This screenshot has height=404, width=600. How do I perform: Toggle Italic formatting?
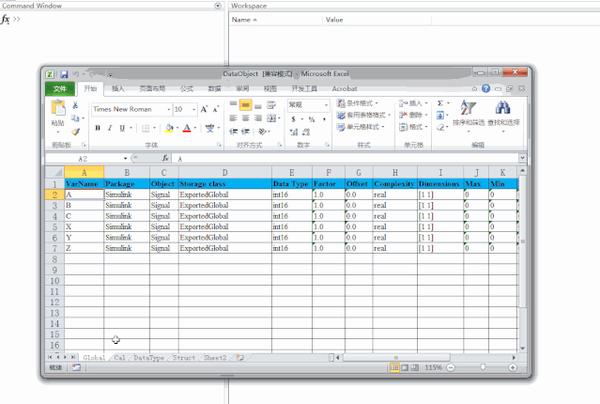pyautogui.click(x=110, y=128)
